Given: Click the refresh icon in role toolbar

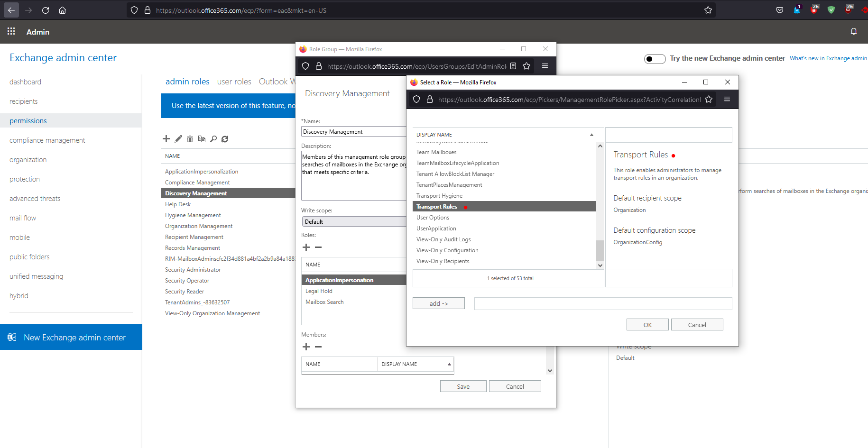Looking at the screenshot, I should tap(225, 139).
